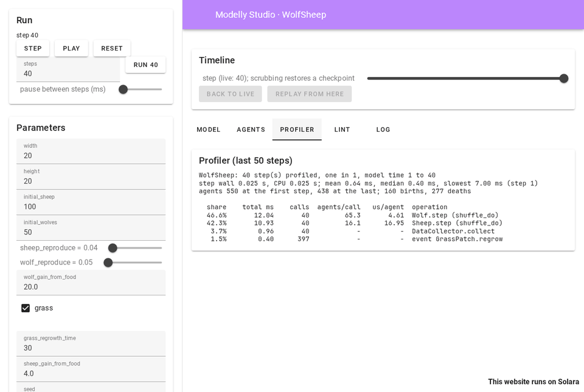Image resolution: width=584 pixels, height=392 pixels.
Task: Edit wolf_gain_from_food field
Action: point(91,283)
